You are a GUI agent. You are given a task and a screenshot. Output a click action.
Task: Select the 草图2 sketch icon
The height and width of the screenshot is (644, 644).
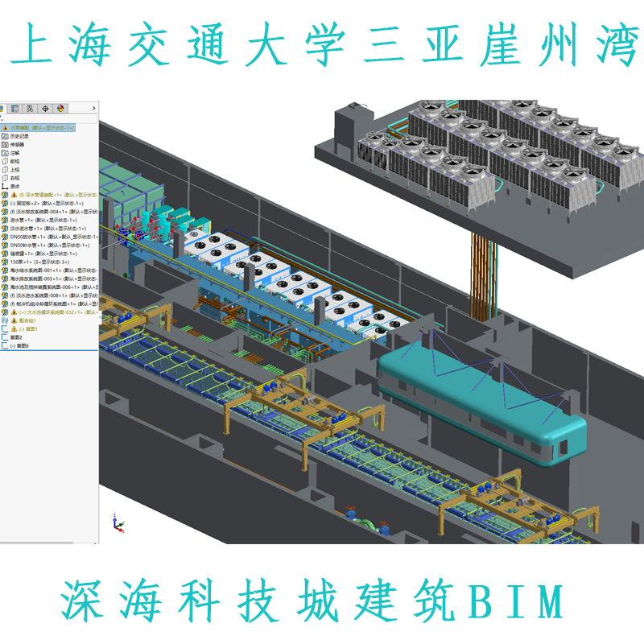point(5,337)
